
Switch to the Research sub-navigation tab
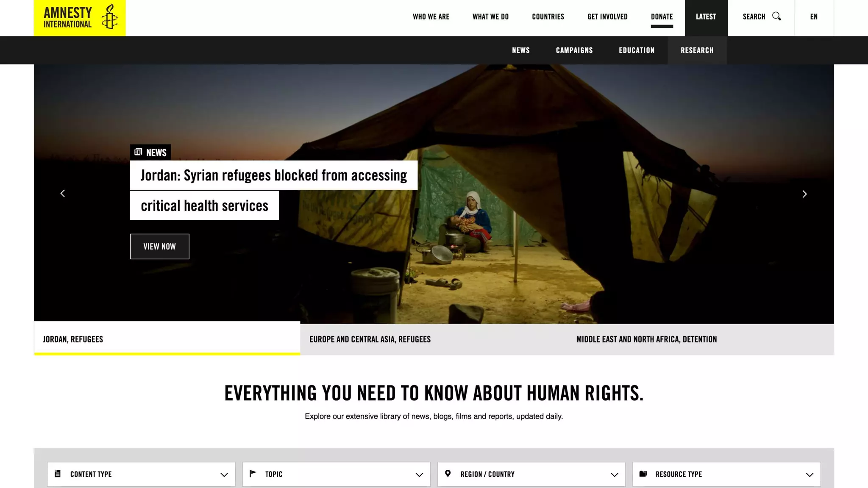697,50
